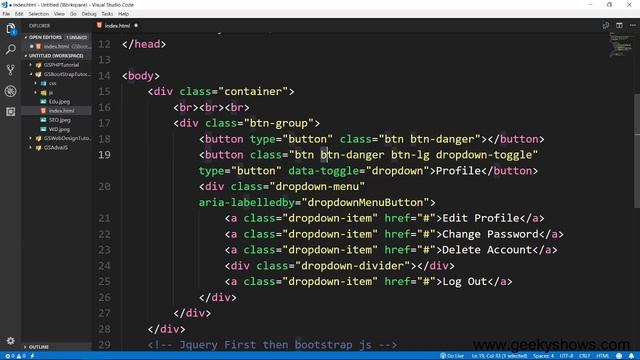Open the Edit menu
Image resolution: width=640 pixels, height=360 pixels.
tap(19, 14)
